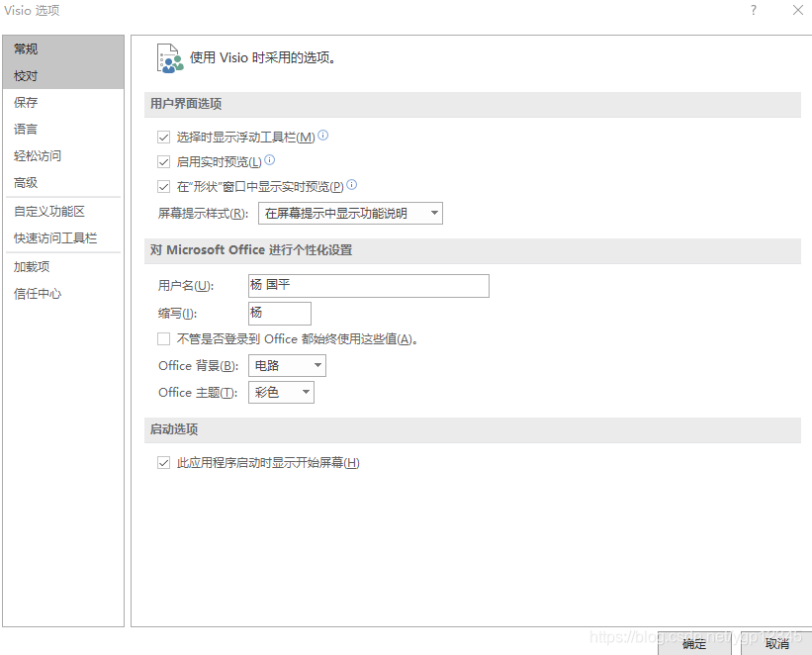This screenshot has height=655, width=812.
Task: Toggle 选择时显示浮动工具栏 checkbox
Action: pos(163,137)
